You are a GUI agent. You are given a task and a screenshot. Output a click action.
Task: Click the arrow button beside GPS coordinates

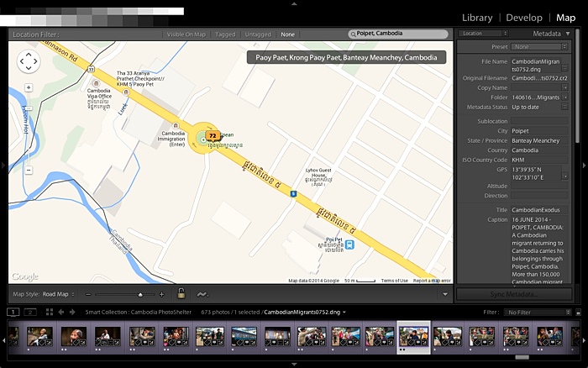[x=564, y=176]
